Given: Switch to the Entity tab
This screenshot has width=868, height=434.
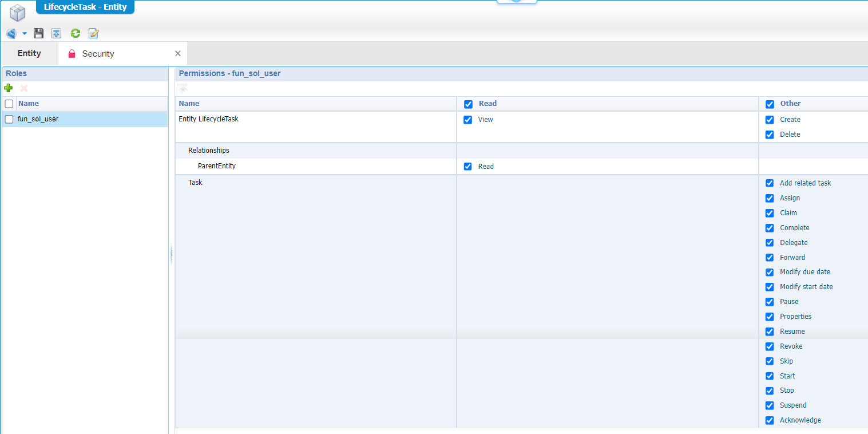Looking at the screenshot, I should (29, 53).
